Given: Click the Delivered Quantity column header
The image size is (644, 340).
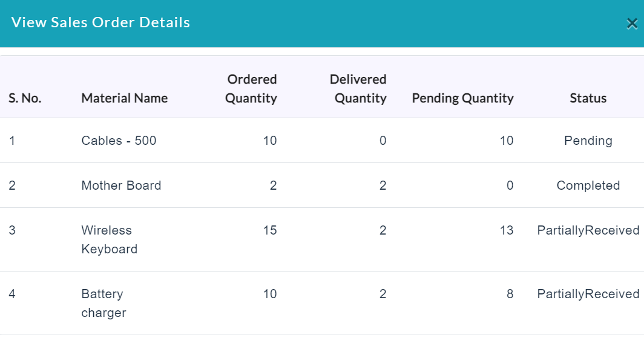Looking at the screenshot, I should tap(358, 89).
